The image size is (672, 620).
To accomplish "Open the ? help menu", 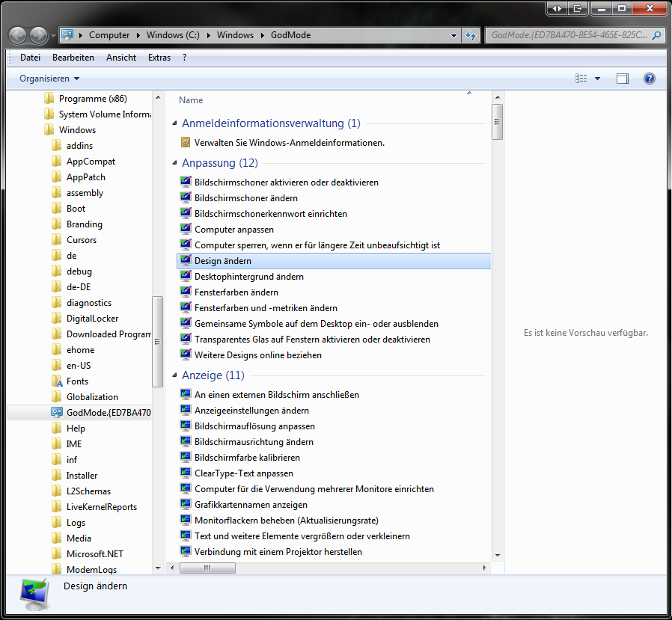I will [x=184, y=58].
